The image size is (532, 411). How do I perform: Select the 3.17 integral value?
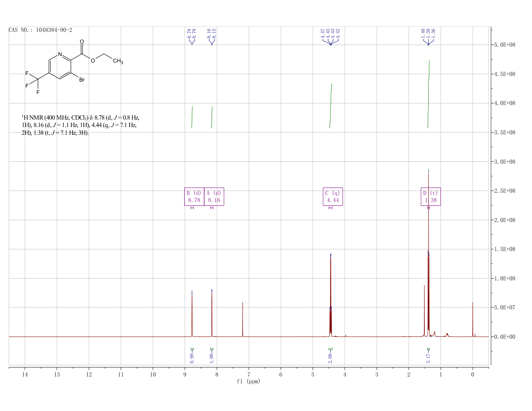429,358
